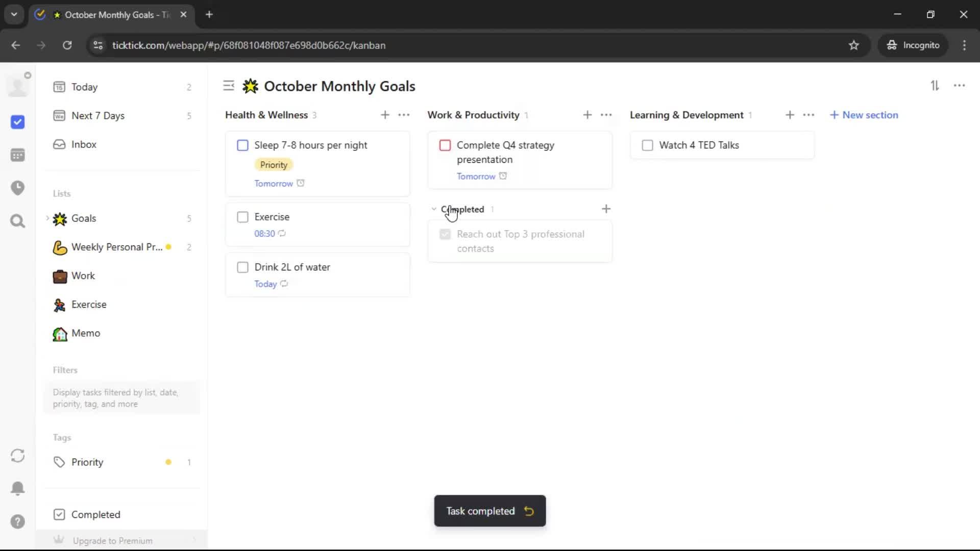Screen dimensions: 980x551
Task: Add task to Health & Wellness column
Action: (385, 115)
